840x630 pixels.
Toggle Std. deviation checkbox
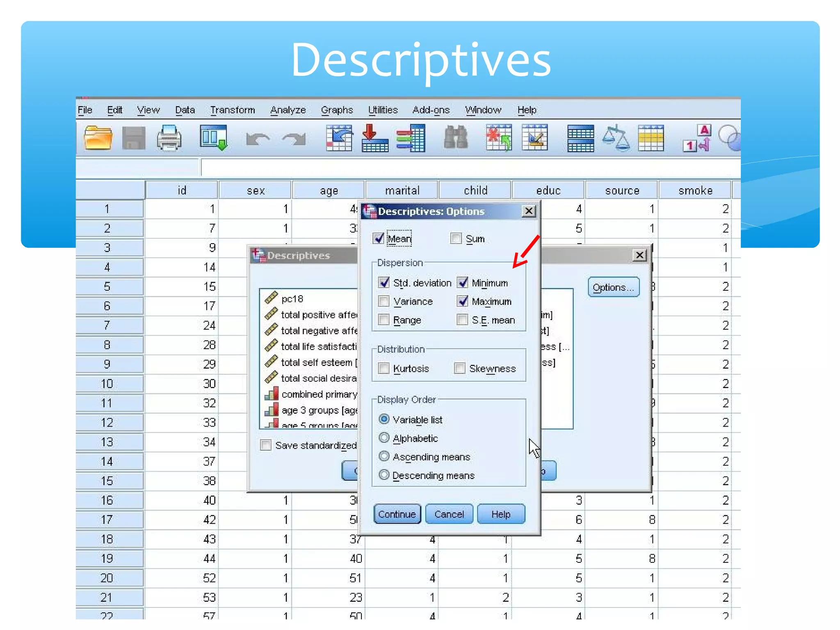coord(384,283)
